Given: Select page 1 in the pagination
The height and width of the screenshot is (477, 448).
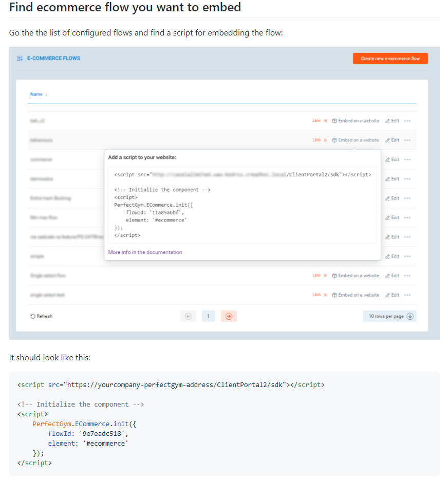Looking at the screenshot, I should 208,317.
